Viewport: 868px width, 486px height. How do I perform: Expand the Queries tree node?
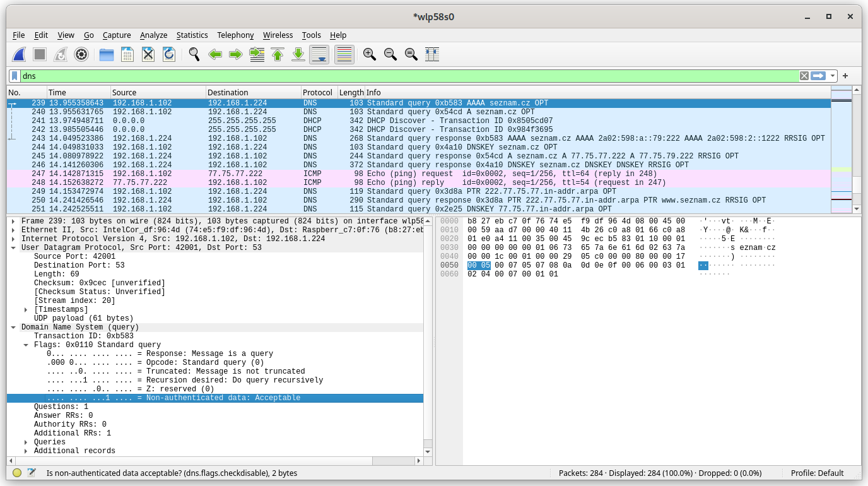coord(26,442)
